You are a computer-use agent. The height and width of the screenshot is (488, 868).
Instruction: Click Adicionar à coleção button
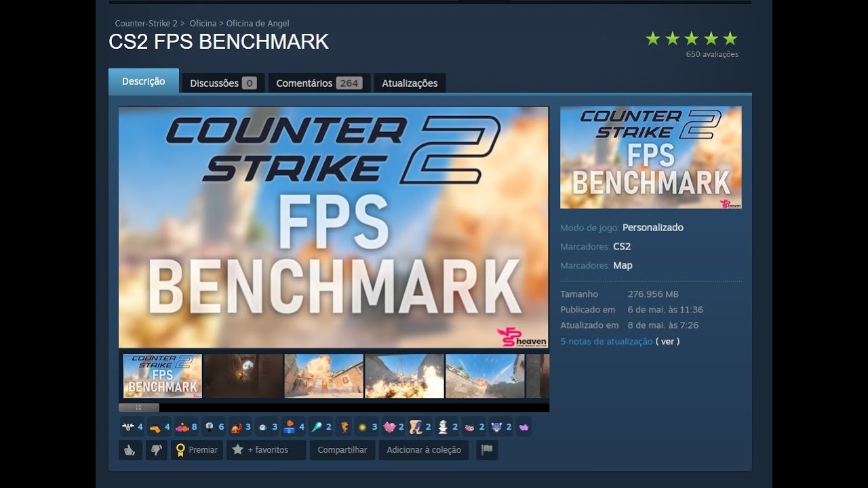(424, 450)
